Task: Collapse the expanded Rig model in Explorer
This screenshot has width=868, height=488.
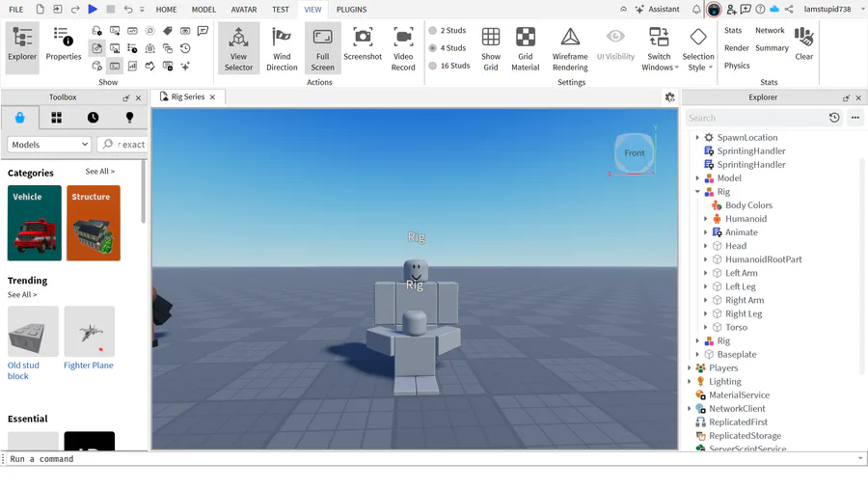Action: pyautogui.click(x=697, y=191)
